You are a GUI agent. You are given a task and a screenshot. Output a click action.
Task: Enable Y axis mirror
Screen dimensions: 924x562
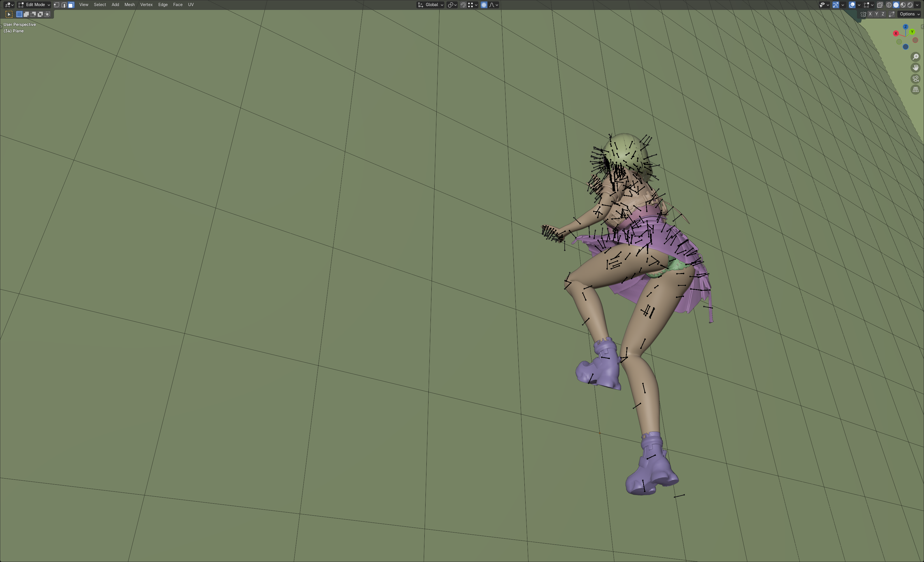point(877,14)
